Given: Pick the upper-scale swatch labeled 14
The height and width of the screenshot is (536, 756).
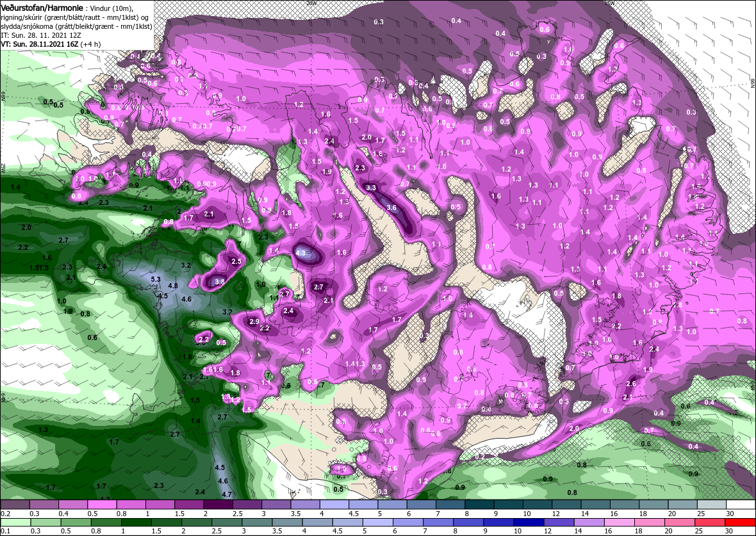Looking at the screenshot, I should (x=596, y=505).
